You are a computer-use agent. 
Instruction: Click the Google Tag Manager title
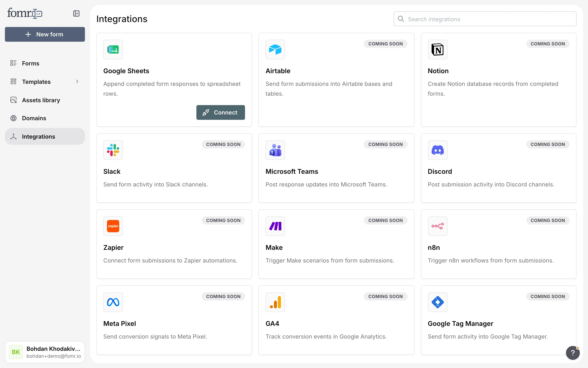pos(460,324)
